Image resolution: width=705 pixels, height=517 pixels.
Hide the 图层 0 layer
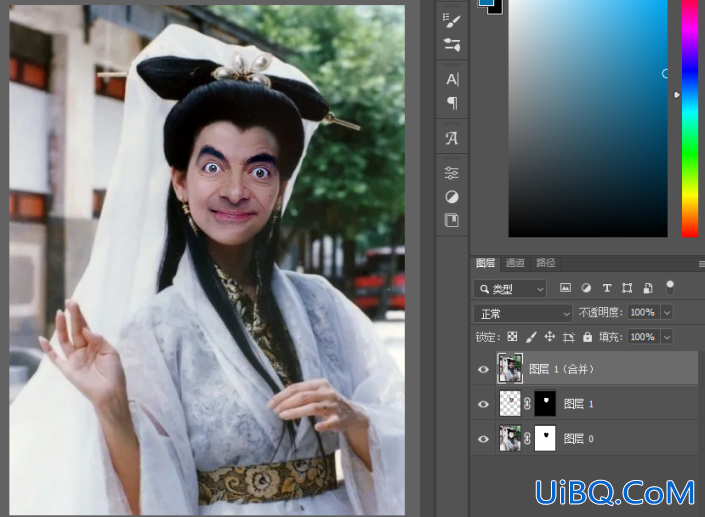pos(483,438)
